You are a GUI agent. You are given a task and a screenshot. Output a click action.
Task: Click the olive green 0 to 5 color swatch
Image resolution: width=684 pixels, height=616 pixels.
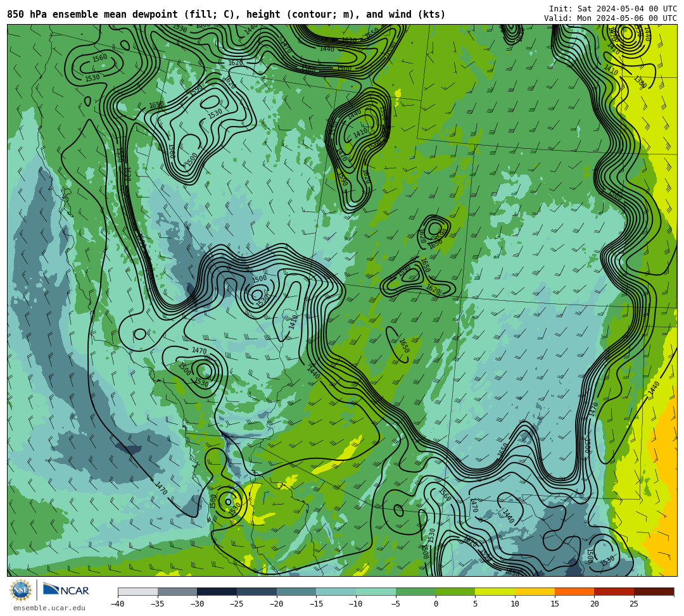455,591
